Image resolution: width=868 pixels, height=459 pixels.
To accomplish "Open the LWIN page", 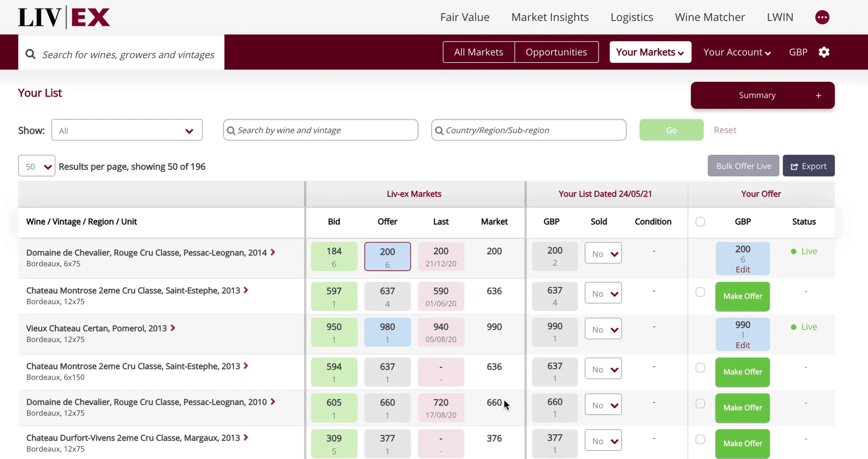I will (780, 17).
